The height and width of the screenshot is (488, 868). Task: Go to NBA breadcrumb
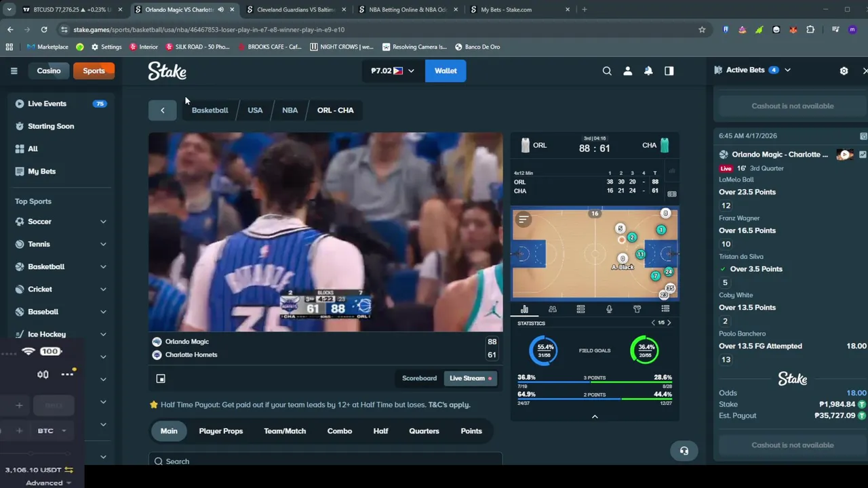coord(290,110)
